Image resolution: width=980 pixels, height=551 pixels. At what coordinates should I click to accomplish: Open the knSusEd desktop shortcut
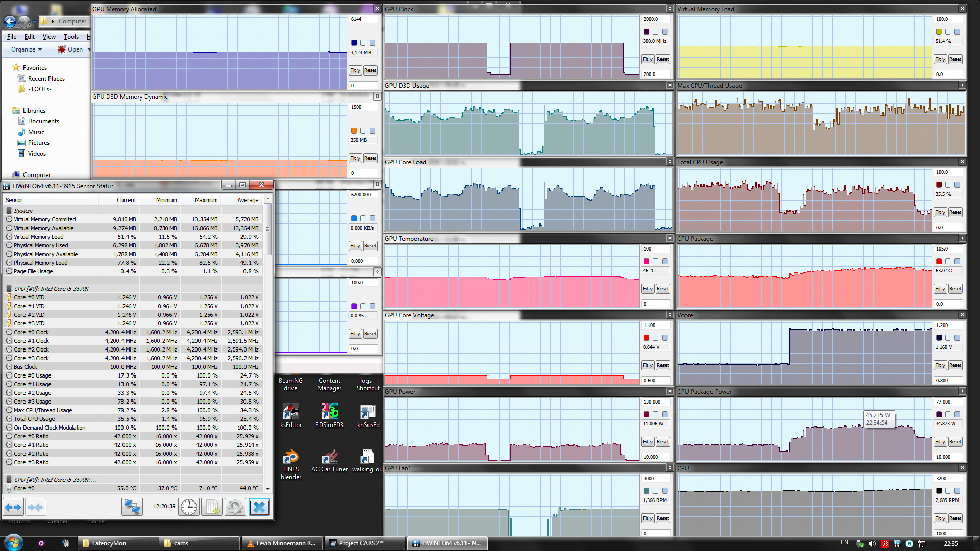[368, 415]
